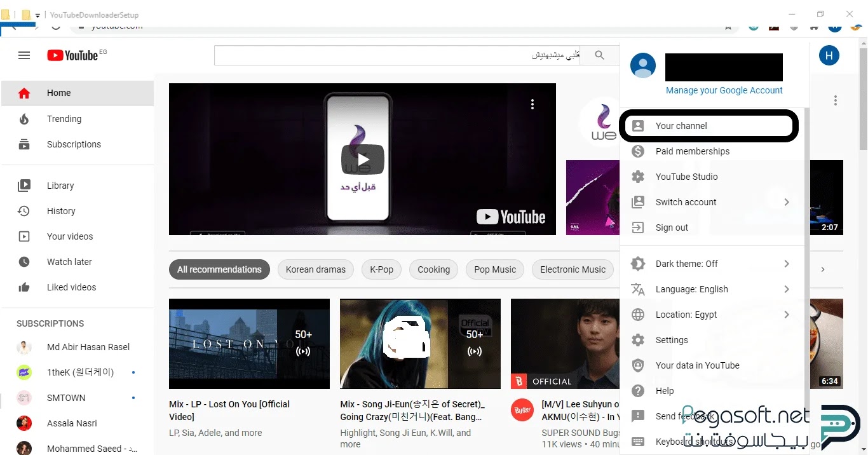Open Your channel from account menu
Screen dimensions: 868x455
coord(710,126)
